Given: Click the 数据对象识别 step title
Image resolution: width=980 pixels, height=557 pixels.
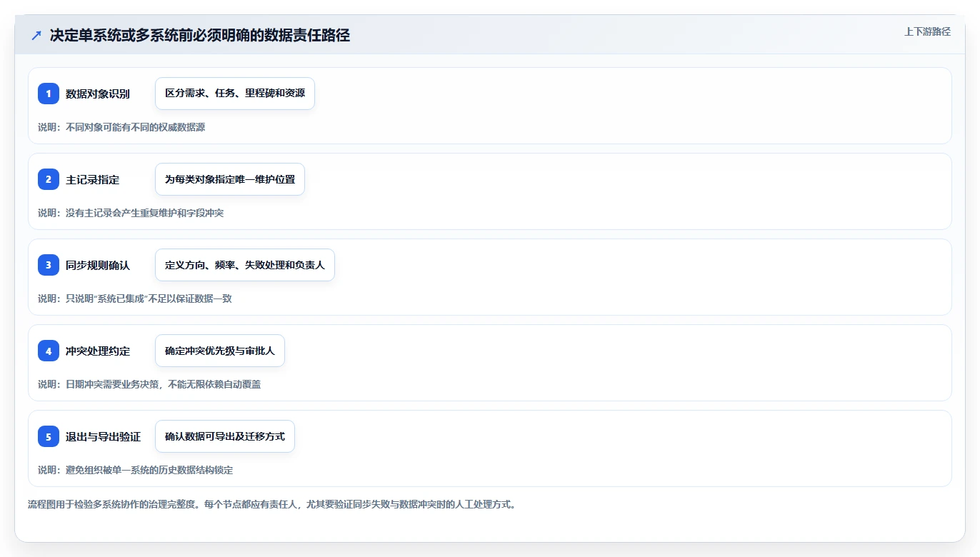Looking at the screenshot, I should pos(98,94).
